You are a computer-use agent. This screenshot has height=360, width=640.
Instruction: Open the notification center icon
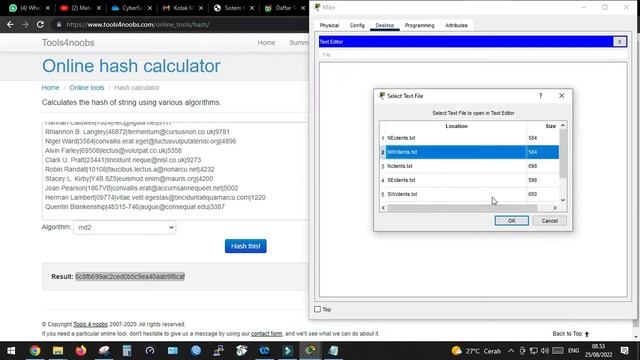click(624, 351)
